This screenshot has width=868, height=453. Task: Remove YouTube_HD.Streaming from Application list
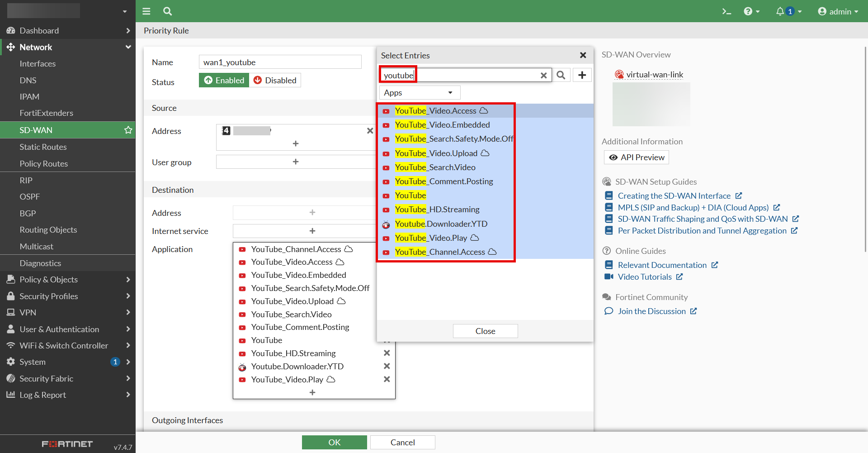[x=387, y=353]
